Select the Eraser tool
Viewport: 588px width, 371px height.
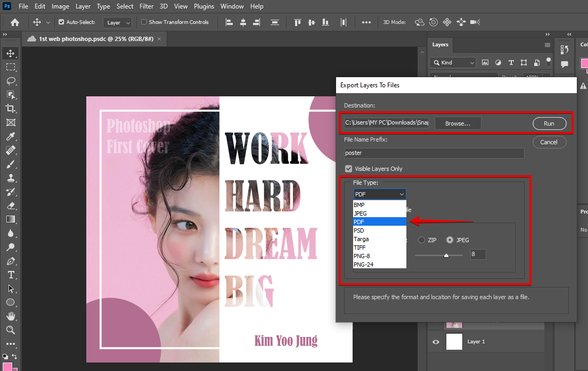[10, 205]
